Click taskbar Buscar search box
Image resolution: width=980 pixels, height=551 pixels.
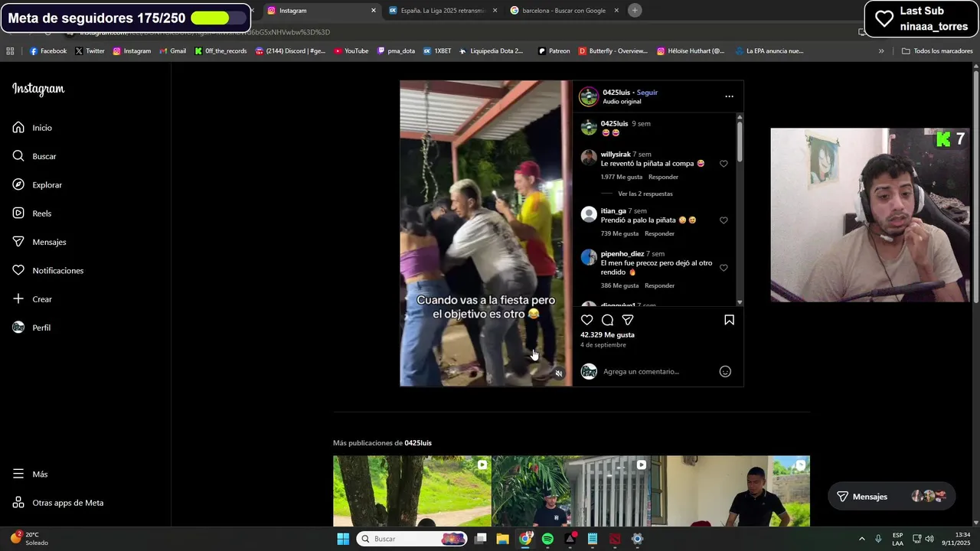click(x=412, y=539)
